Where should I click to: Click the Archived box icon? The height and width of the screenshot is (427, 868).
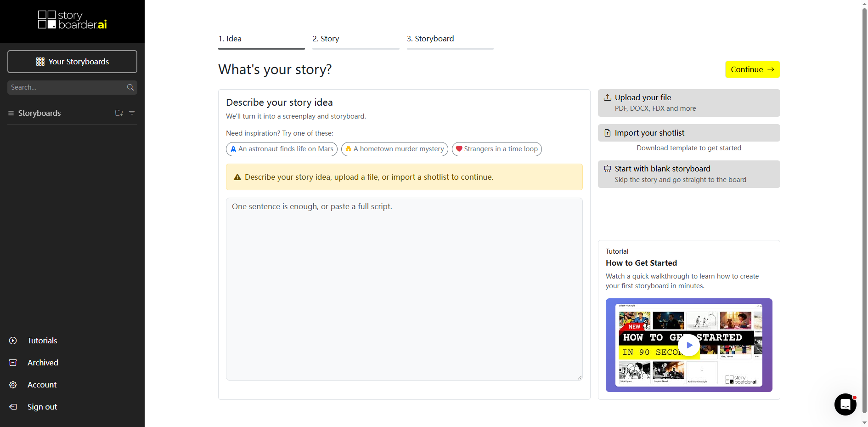point(13,363)
